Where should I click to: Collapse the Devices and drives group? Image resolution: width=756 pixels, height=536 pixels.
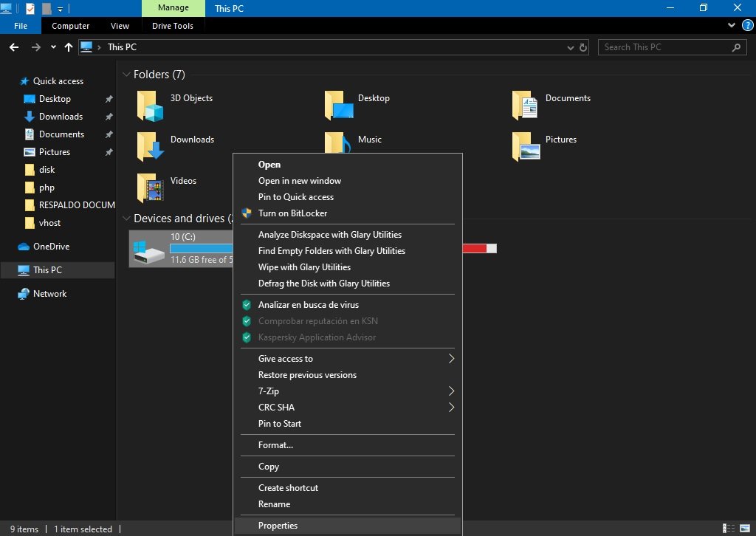pos(127,219)
